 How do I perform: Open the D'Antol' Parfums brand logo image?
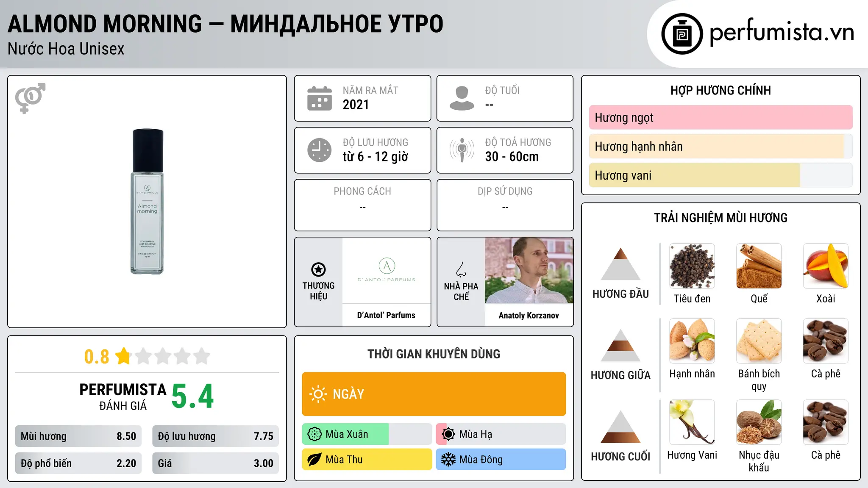point(387,270)
